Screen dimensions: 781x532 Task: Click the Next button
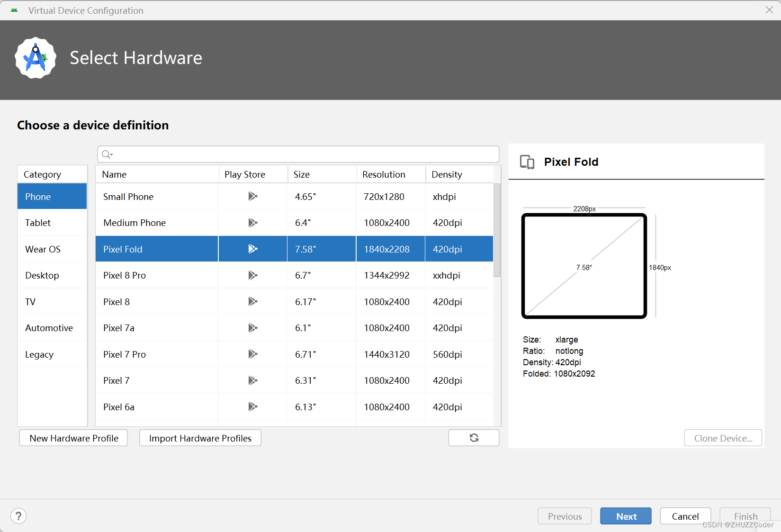coord(626,516)
